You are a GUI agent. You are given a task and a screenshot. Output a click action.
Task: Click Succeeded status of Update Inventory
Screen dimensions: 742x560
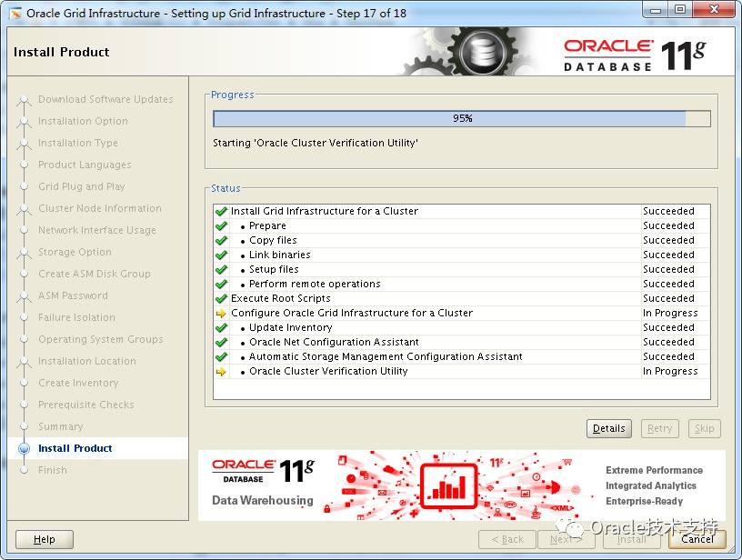click(668, 327)
